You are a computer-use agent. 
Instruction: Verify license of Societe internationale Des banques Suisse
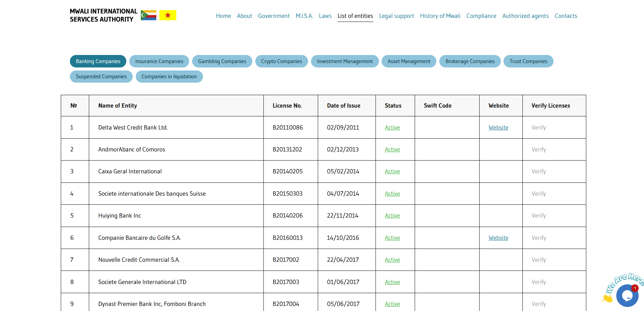coord(539,194)
